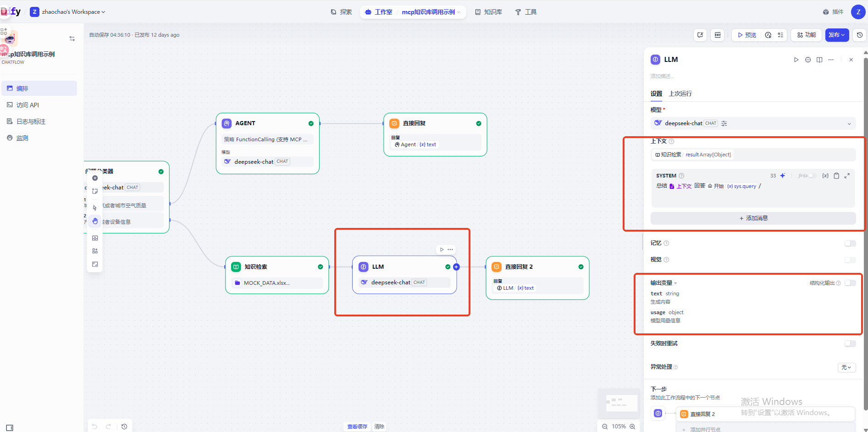868x432 pixels.
Task: Select the pointer mode tool
Action: tap(95, 208)
